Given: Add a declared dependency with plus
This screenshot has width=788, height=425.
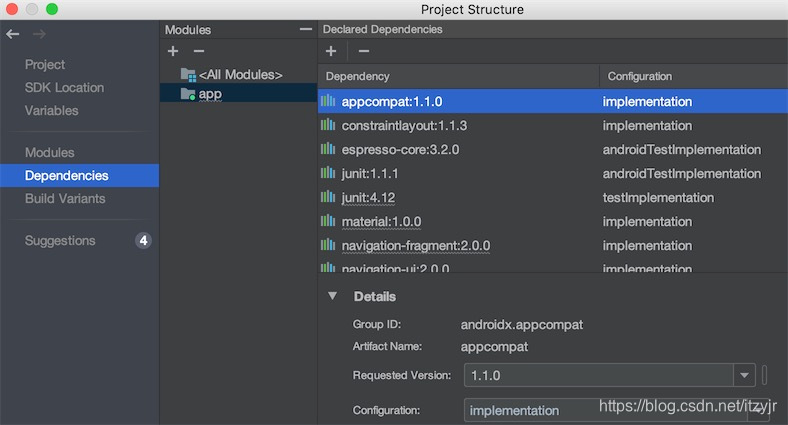Looking at the screenshot, I should tap(331, 51).
